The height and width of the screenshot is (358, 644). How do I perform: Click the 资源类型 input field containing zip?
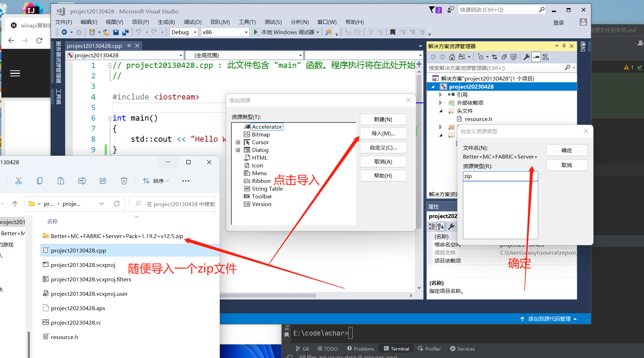point(500,176)
